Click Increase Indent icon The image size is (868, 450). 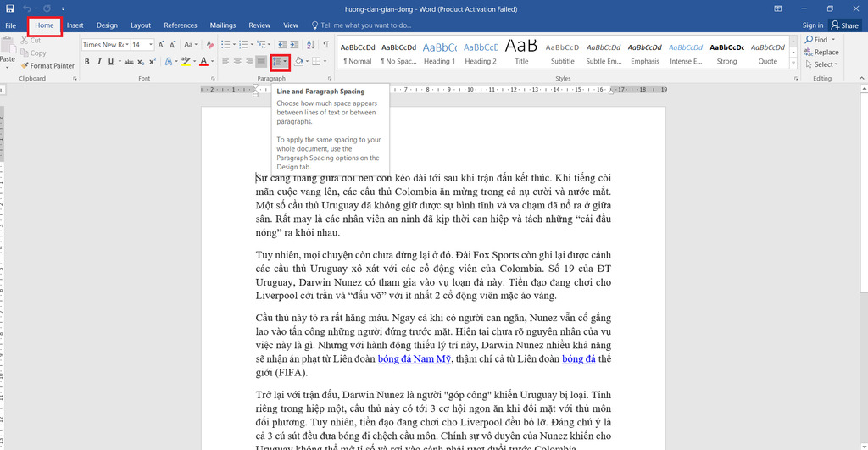pos(294,45)
